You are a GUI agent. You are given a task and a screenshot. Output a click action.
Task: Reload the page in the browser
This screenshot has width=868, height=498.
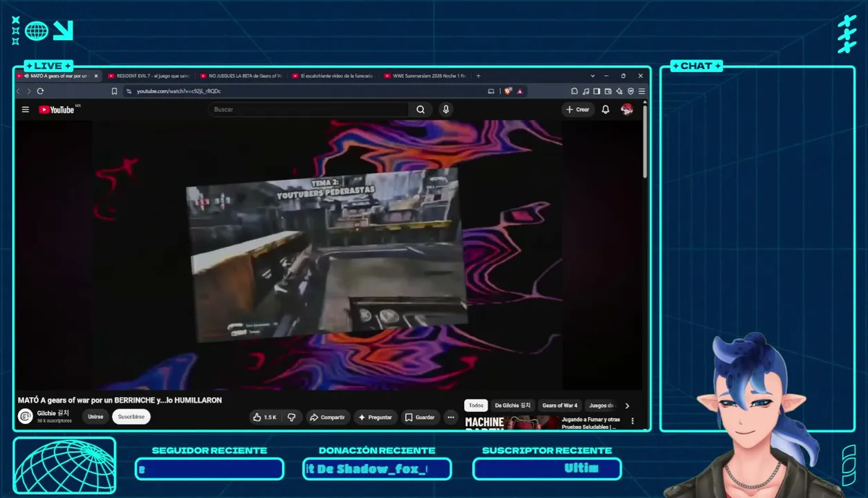click(x=40, y=91)
